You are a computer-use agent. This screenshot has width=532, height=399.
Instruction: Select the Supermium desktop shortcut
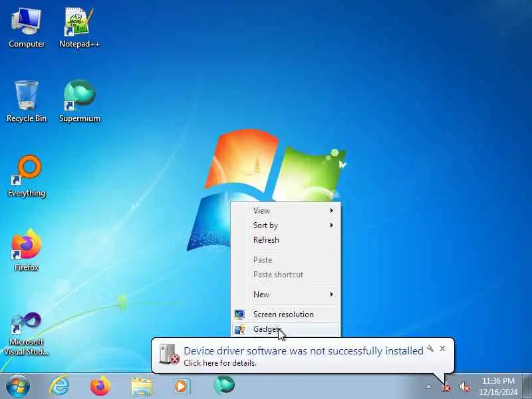(x=79, y=102)
